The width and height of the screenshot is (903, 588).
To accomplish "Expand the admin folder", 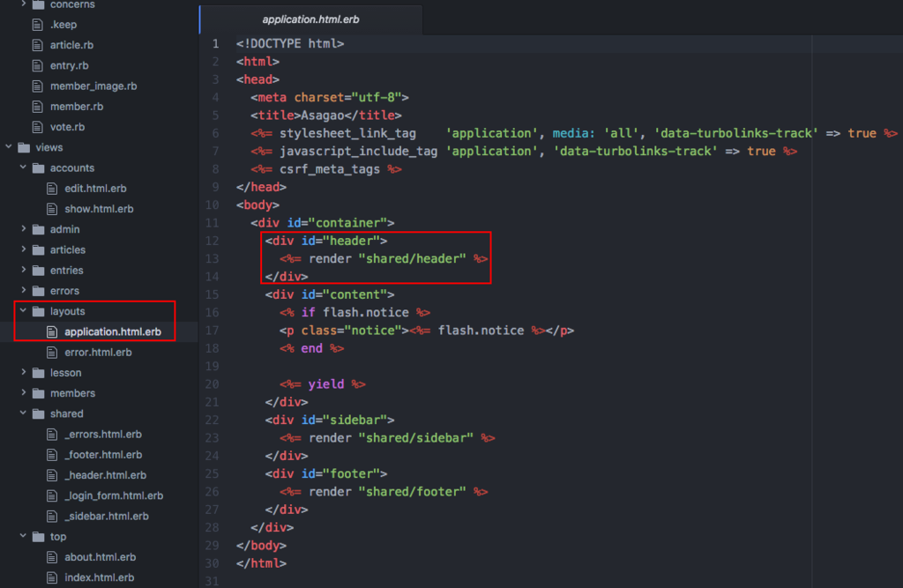I will click(x=23, y=229).
